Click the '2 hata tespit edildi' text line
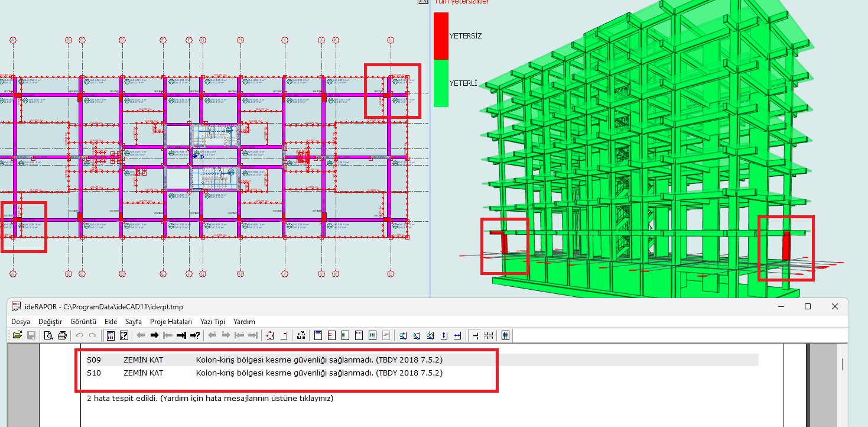868x427 pixels. [210, 399]
